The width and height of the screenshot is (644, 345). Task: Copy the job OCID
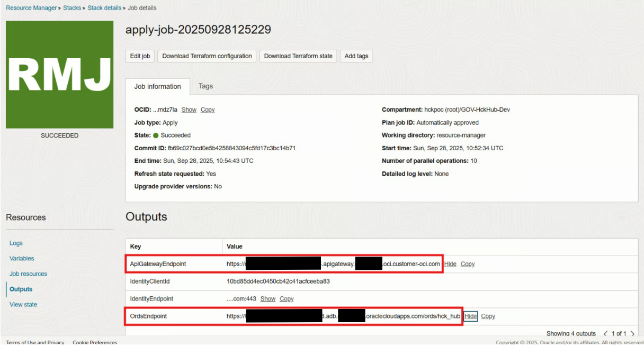(208, 110)
